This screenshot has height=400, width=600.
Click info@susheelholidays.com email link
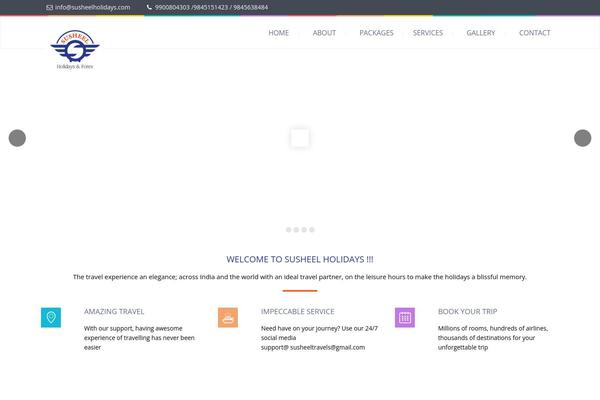click(x=93, y=7)
